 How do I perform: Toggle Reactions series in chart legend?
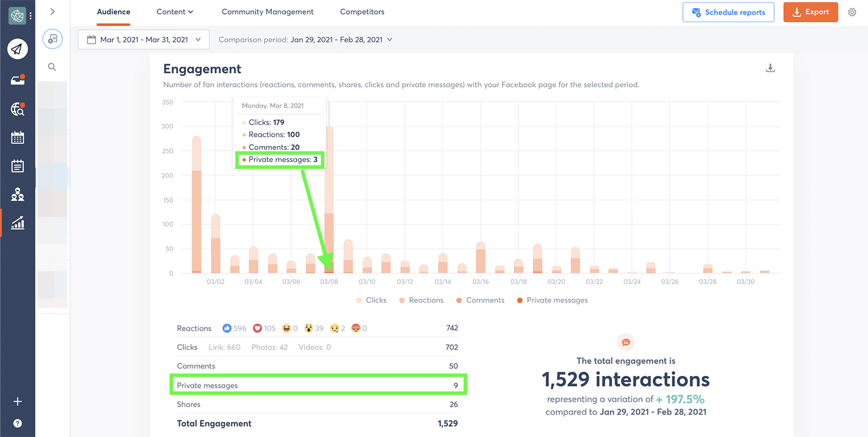tap(421, 300)
